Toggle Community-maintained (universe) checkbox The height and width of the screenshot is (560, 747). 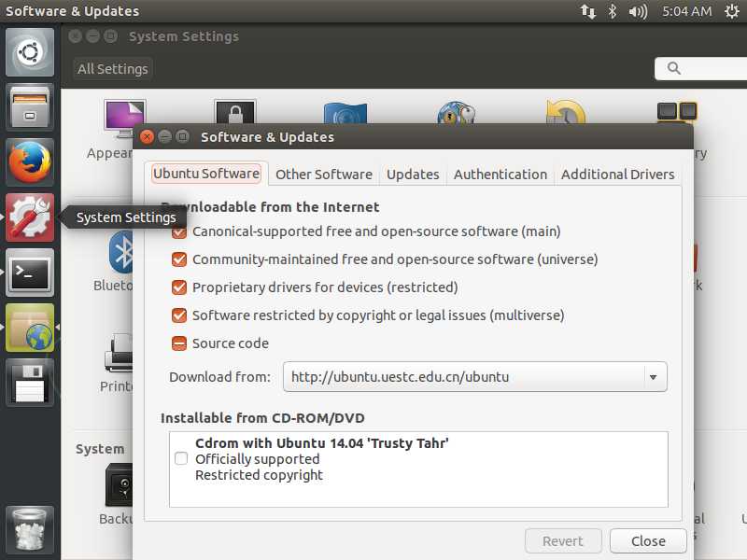(179, 259)
